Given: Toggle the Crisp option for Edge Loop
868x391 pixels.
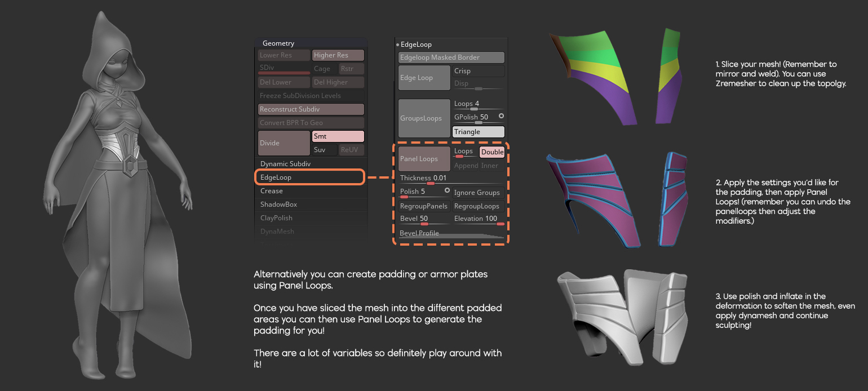Looking at the screenshot, I should [477, 71].
